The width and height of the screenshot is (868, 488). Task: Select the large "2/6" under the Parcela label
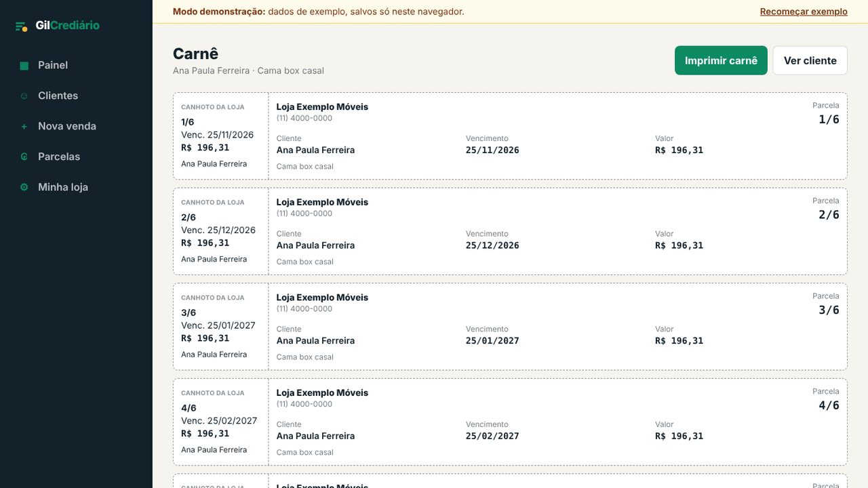pyautogui.click(x=829, y=215)
